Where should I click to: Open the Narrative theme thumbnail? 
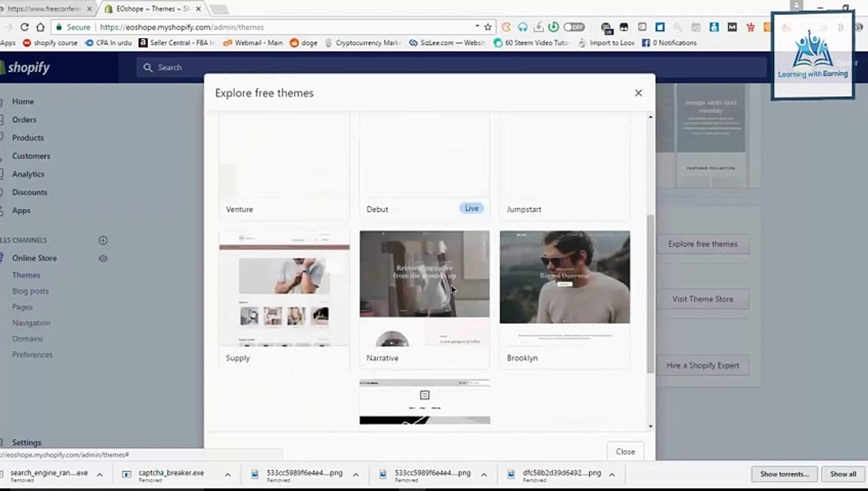[424, 288]
